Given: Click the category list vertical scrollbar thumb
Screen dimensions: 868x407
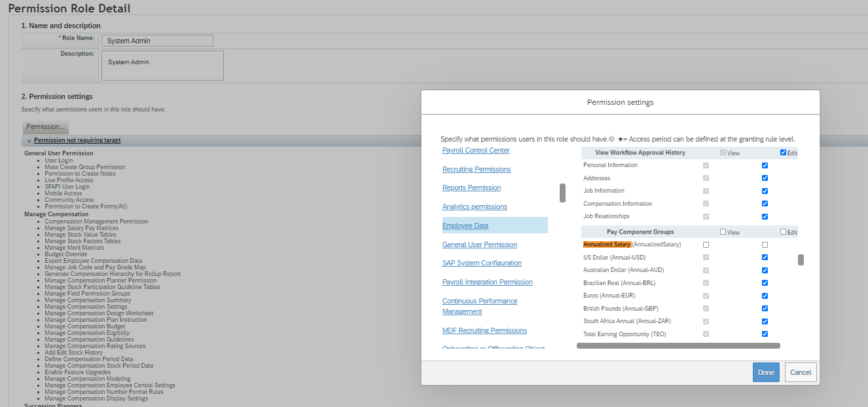Looking at the screenshot, I should tap(562, 193).
